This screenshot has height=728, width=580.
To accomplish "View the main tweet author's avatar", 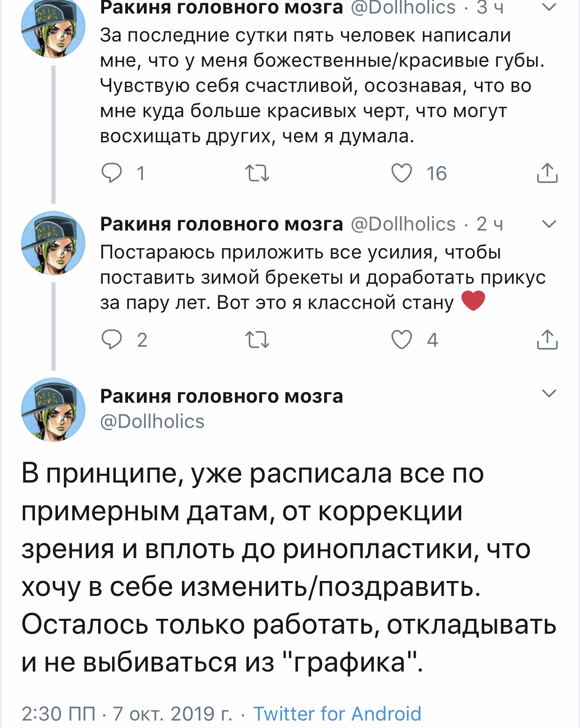I will pyautogui.click(x=53, y=410).
